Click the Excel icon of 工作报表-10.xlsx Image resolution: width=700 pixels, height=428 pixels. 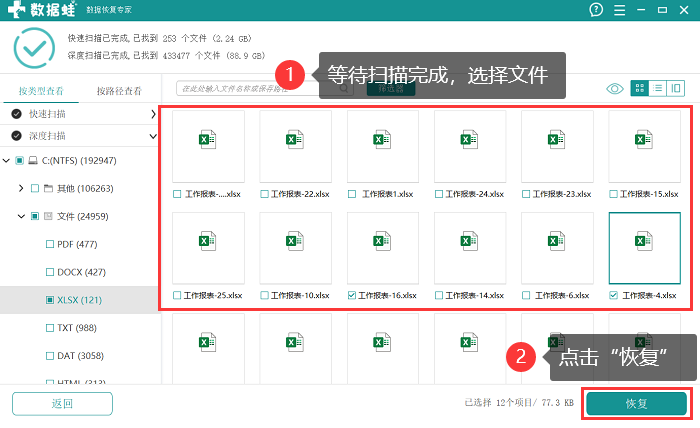click(x=295, y=241)
